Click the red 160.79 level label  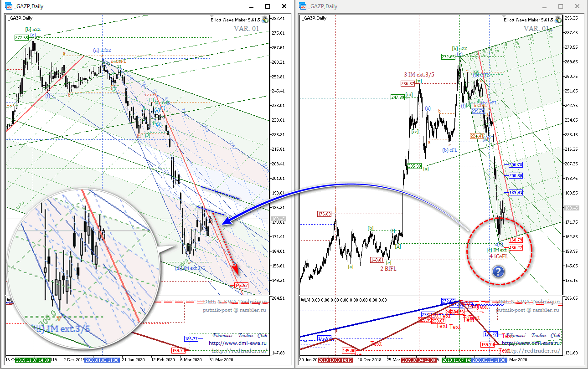(x=516, y=240)
